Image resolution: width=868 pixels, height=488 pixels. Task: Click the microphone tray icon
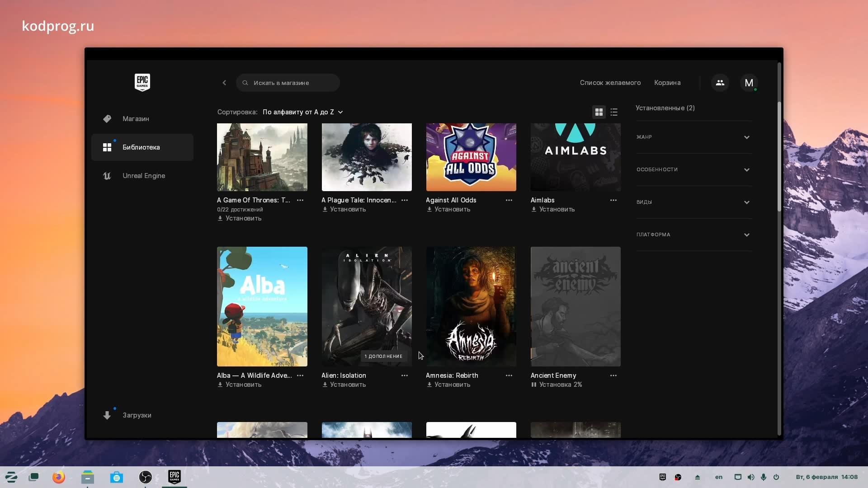point(764,477)
